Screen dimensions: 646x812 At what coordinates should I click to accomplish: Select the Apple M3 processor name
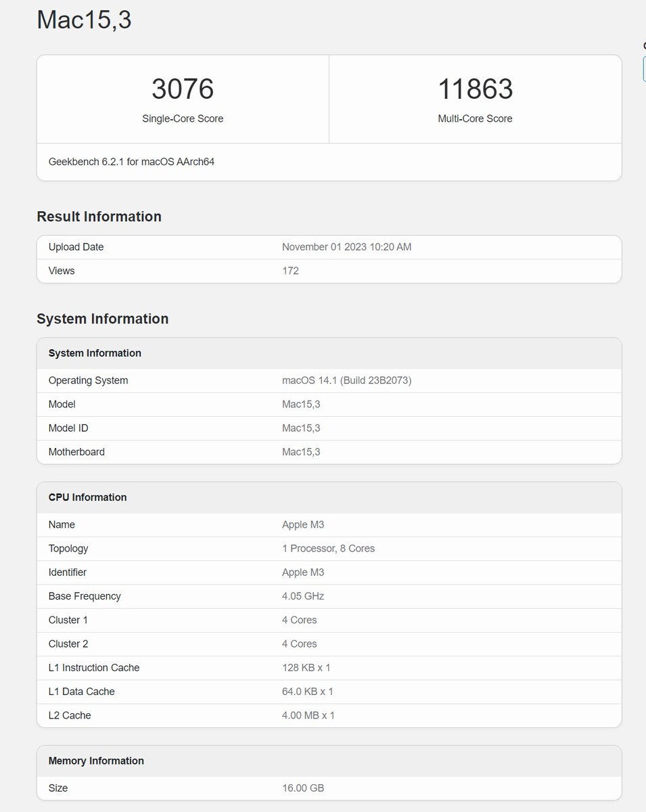coord(302,524)
